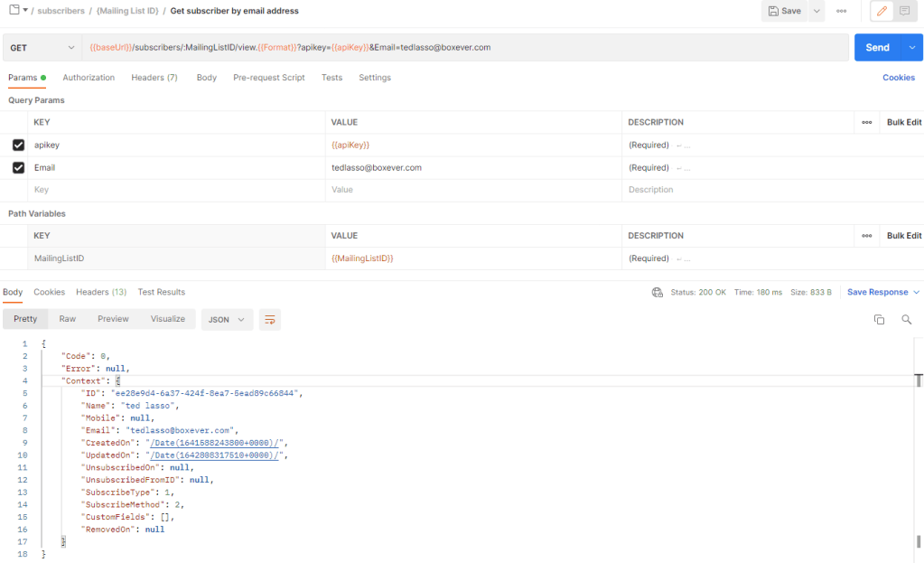Image resolution: width=924 pixels, height=563 pixels.
Task: Uncheck the apikey query parameter checkbox
Action: click(18, 145)
